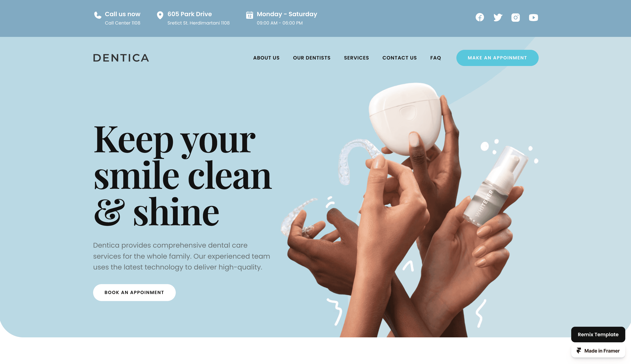Viewport: 631px width, 364px height.
Task: Open the Twitter bird icon
Action: point(498,17)
